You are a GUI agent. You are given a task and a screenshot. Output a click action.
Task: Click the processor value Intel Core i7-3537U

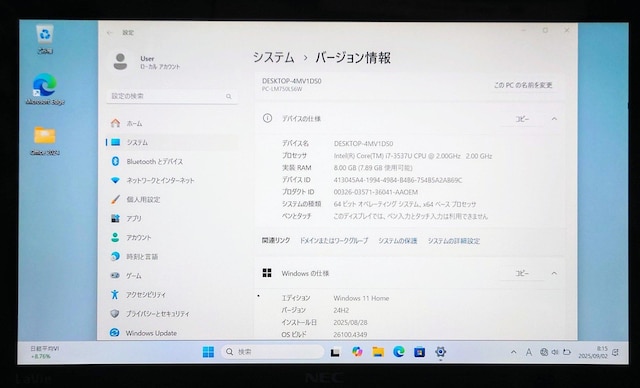tap(413, 156)
